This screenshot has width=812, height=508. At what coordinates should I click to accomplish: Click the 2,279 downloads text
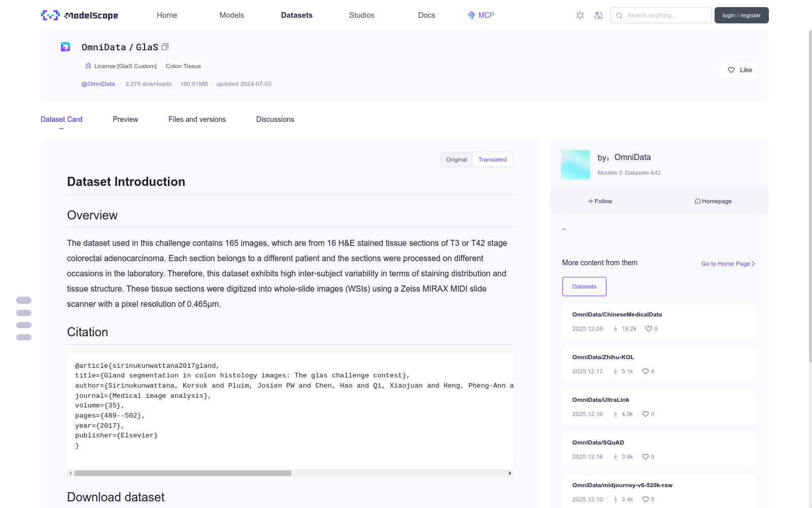(148, 84)
